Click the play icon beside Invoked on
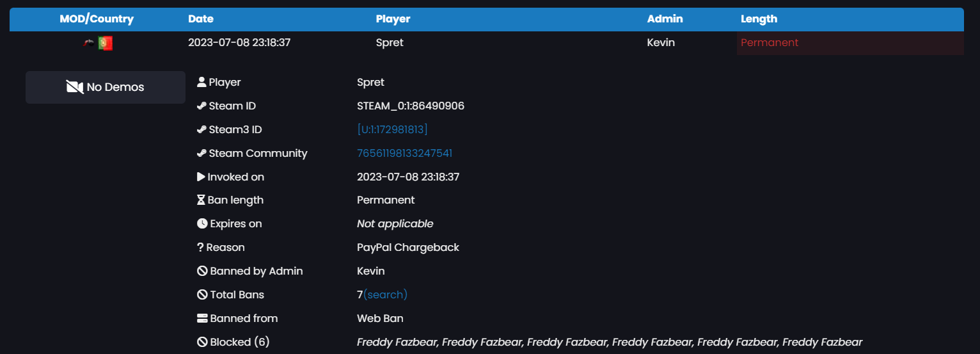Screen dimensions: 980x354 [x=201, y=177]
